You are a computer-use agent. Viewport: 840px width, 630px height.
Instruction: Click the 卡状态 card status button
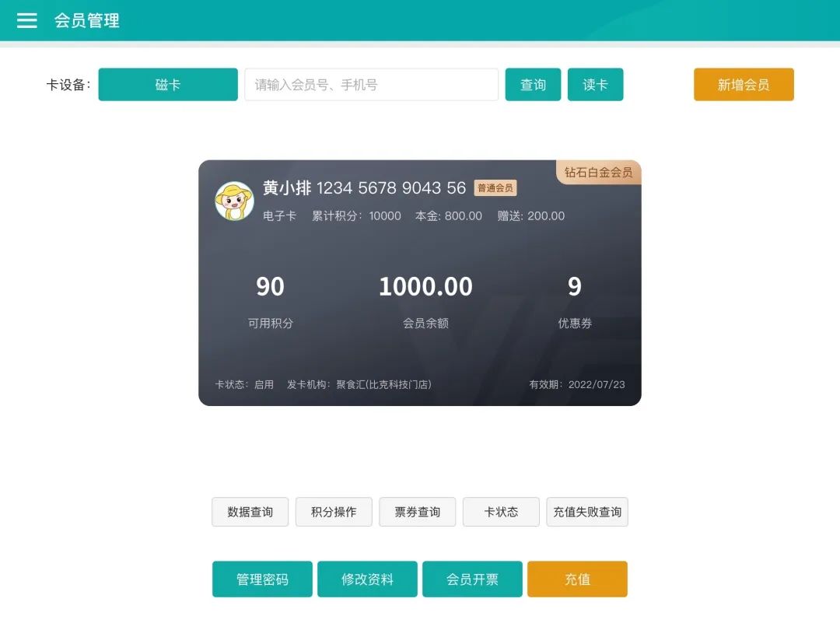tap(501, 512)
